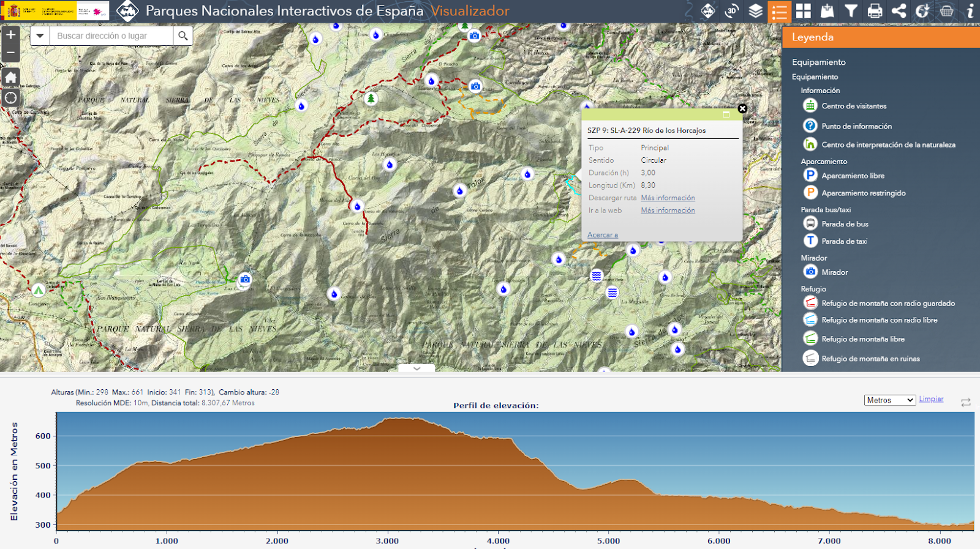The image size is (980, 549).
Task: Click the green triangle map marker
Action: pyautogui.click(x=39, y=289)
